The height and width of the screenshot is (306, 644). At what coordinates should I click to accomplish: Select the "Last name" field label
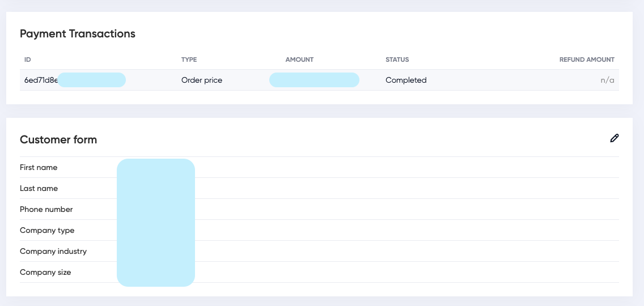(39, 188)
